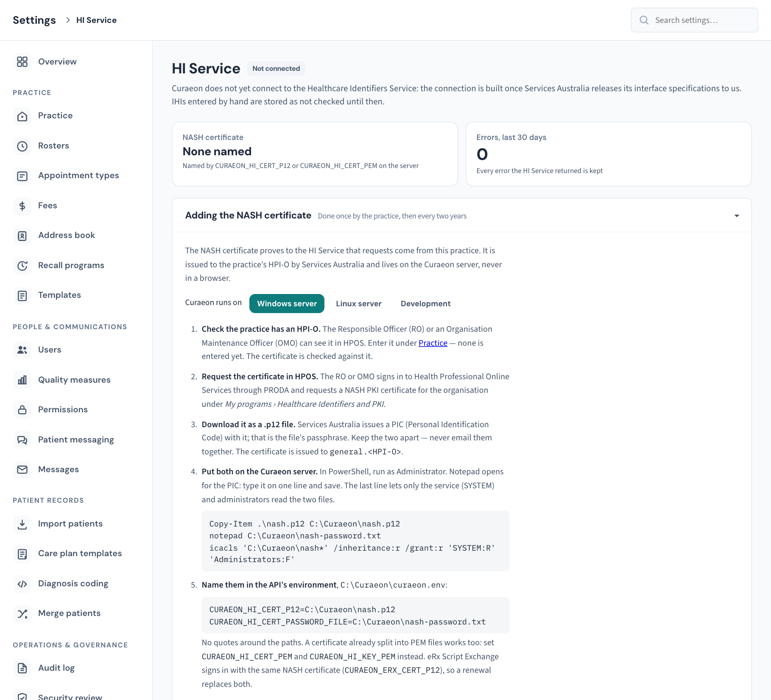Click the Errors, last 30 days card

[x=609, y=154]
